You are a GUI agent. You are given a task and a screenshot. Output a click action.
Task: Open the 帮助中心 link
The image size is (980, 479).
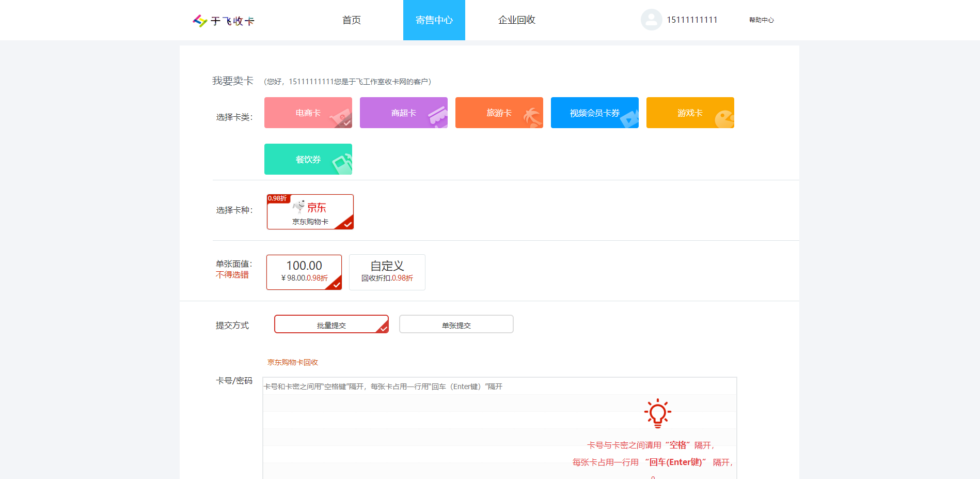tap(761, 20)
